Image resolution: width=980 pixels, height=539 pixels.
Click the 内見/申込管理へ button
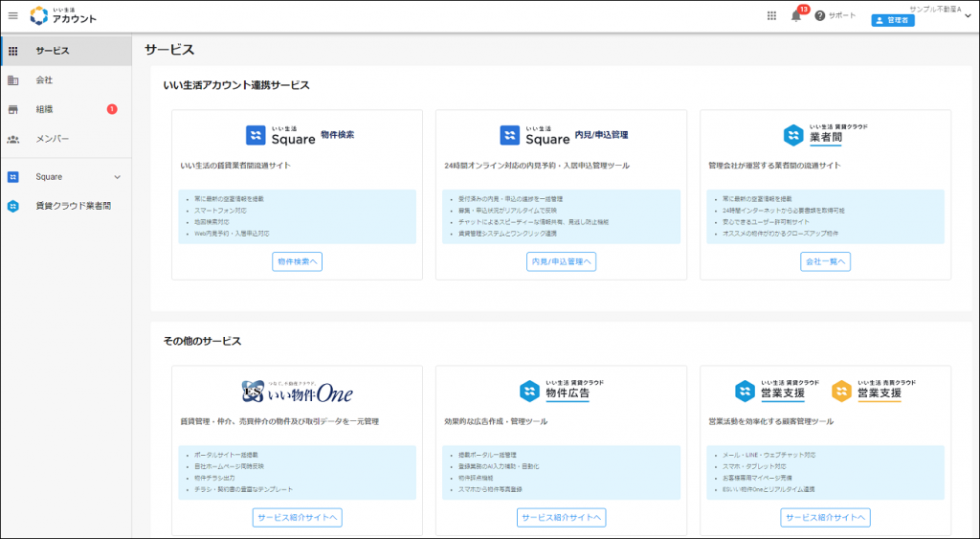(561, 261)
